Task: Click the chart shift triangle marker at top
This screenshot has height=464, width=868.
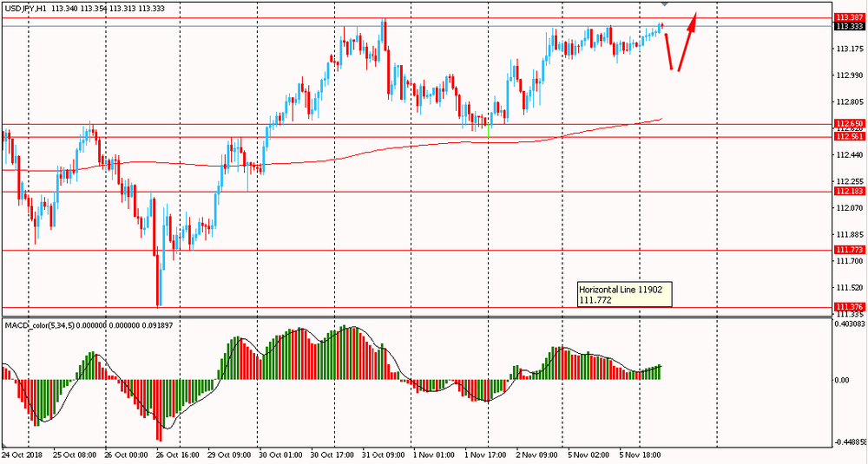Action: point(665,3)
